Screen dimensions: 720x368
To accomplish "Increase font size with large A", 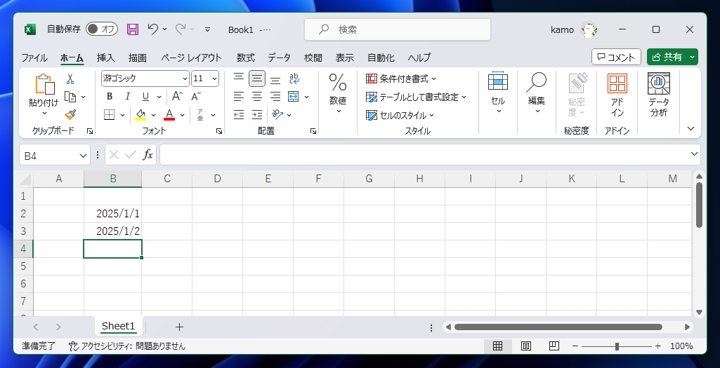I will (177, 96).
